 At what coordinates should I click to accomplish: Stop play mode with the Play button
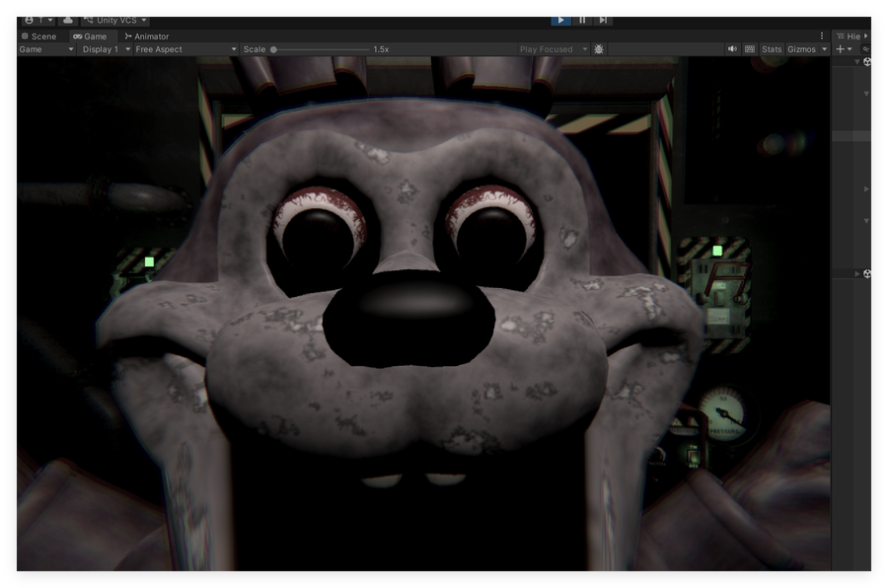560,21
